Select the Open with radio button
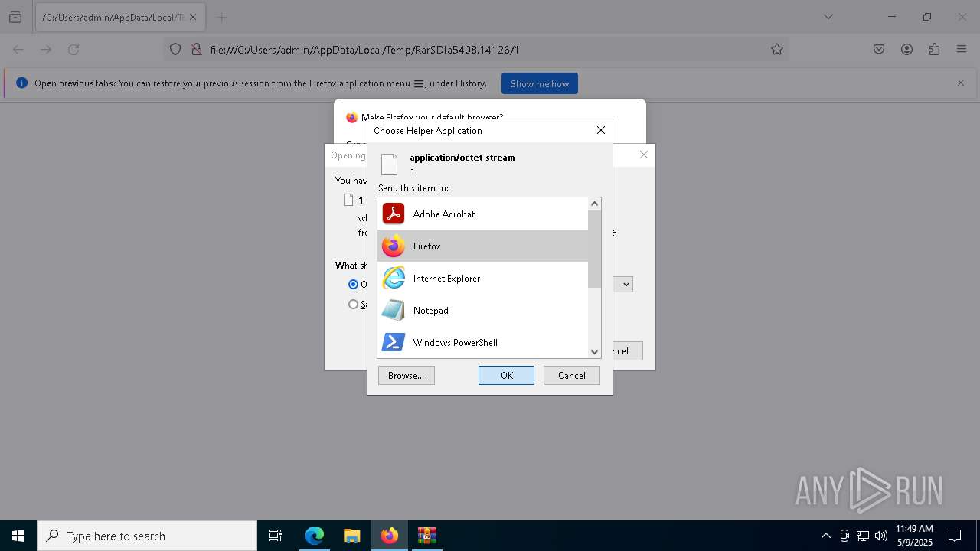The height and width of the screenshot is (551, 980). (x=353, y=284)
